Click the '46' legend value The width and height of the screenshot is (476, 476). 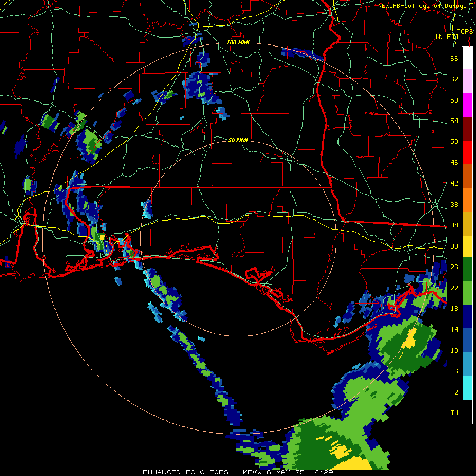[x=454, y=163]
